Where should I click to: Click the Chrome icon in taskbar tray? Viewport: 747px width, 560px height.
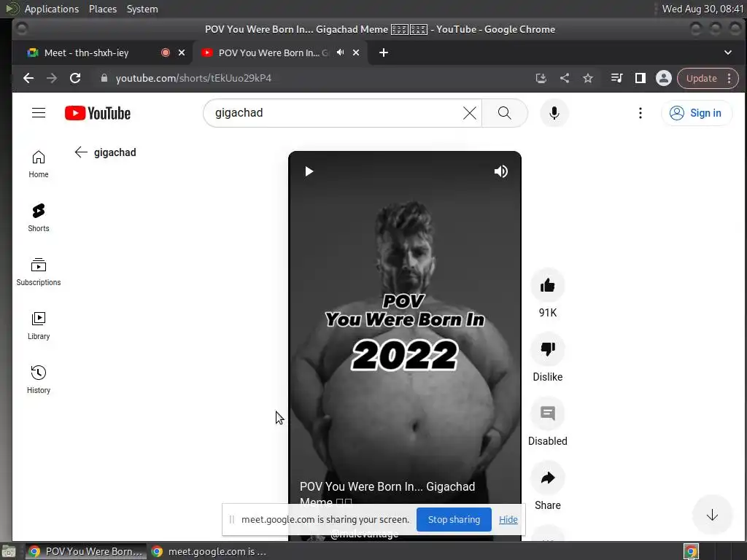coord(691,551)
